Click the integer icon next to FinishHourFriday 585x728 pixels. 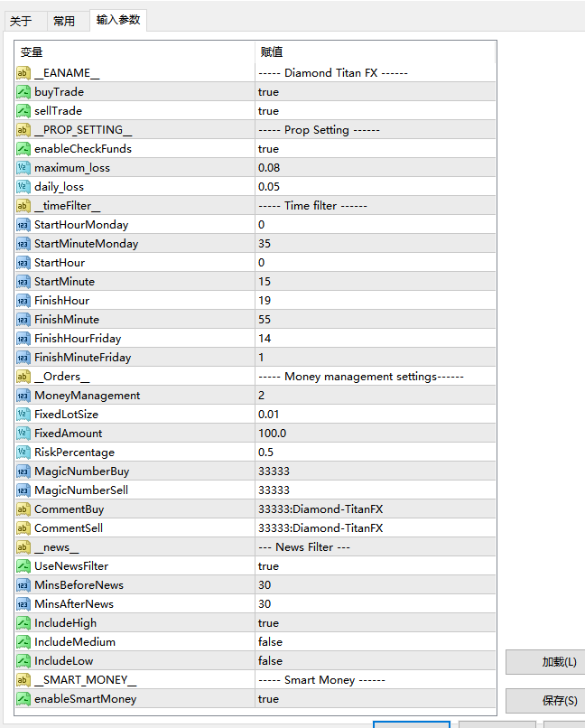pos(23,339)
